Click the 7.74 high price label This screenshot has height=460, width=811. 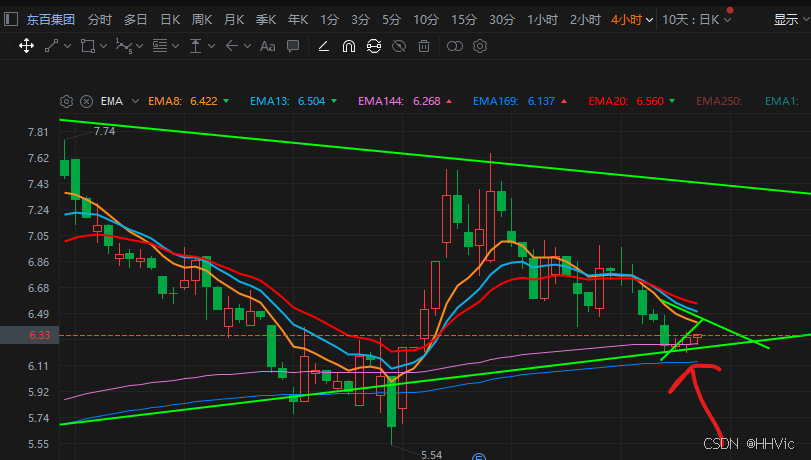pos(104,131)
